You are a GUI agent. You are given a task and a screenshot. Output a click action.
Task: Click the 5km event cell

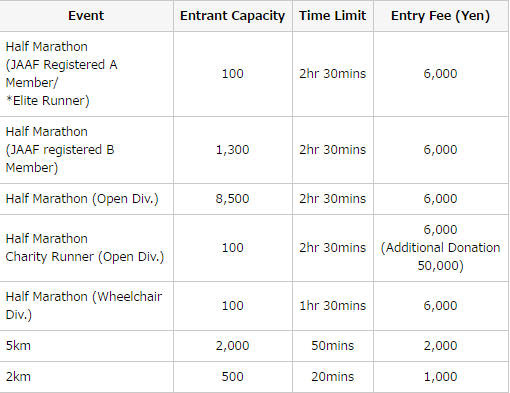(x=86, y=346)
